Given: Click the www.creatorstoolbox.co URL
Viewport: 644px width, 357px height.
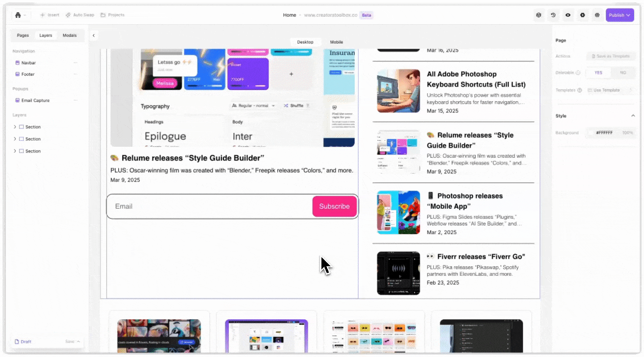Looking at the screenshot, I should point(330,15).
